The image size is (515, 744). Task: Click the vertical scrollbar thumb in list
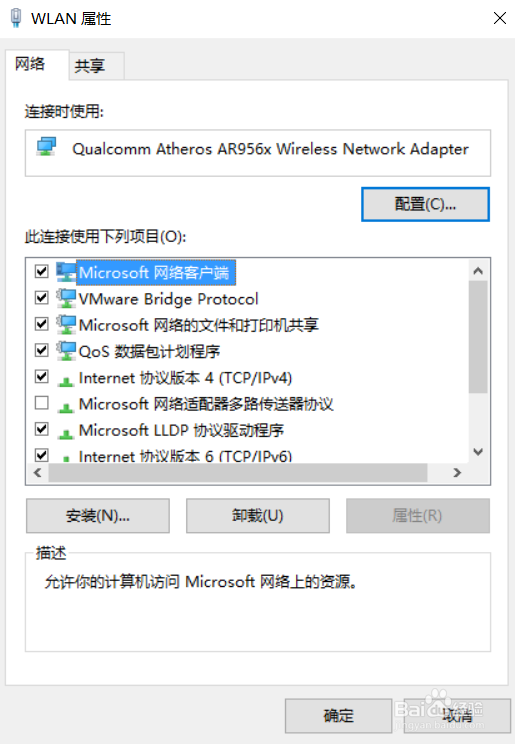coord(478,337)
